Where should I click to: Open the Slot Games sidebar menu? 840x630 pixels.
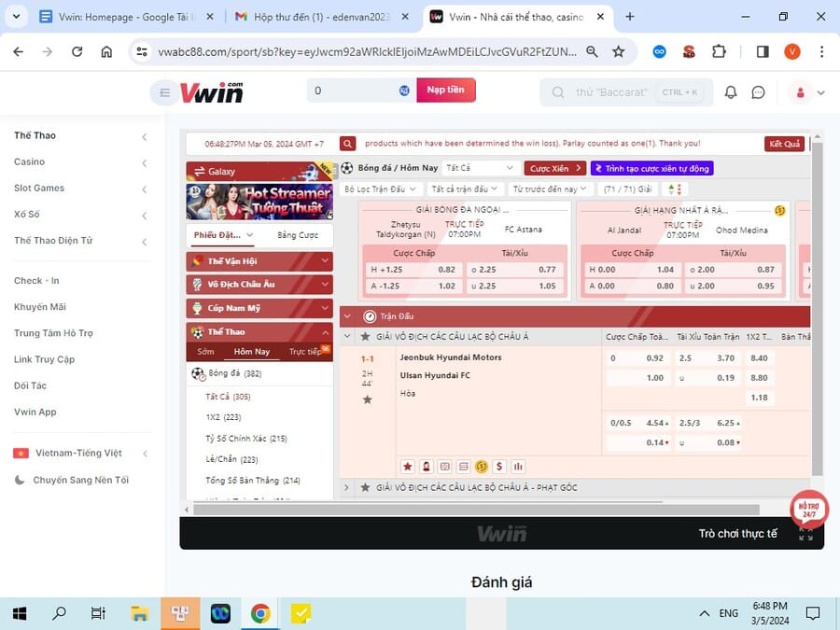click(80, 188)
